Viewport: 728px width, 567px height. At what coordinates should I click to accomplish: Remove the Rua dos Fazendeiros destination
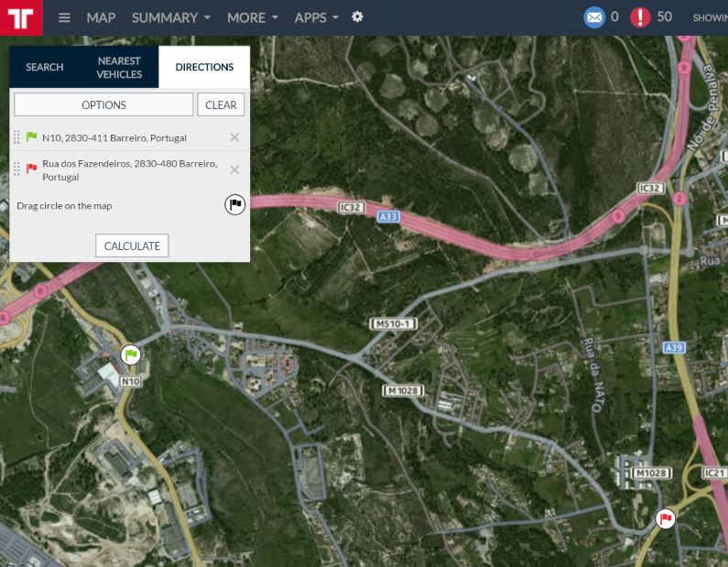pos(234,169)
